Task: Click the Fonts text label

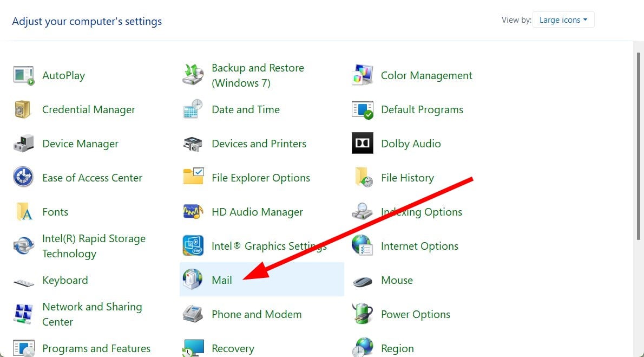Action: (55, 212)
